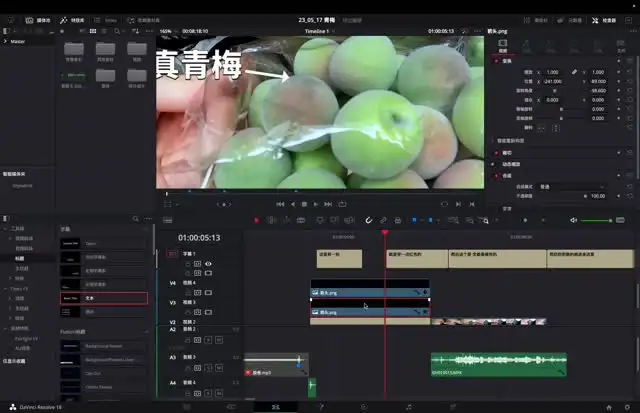Toggle subtitle track visibility eye icon
640x413 pixels.
coord(209,263)
